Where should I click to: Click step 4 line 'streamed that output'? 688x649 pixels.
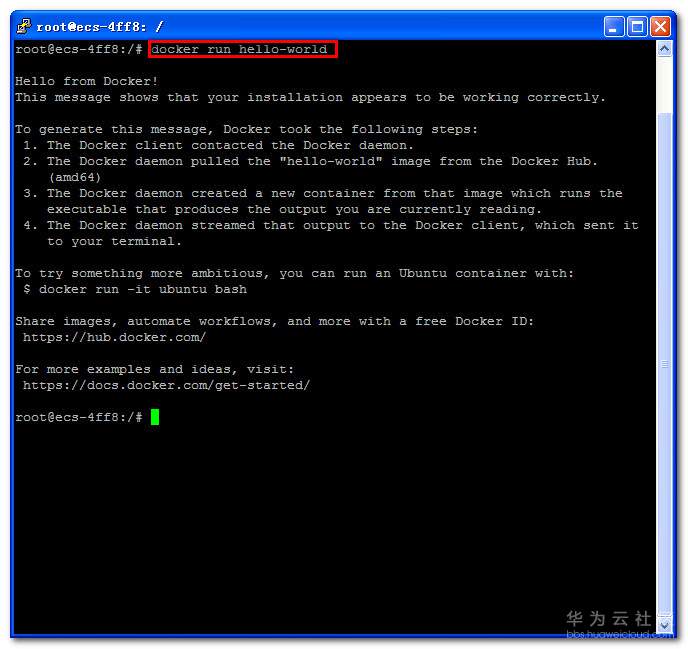pyautogui.click(x=331, y=226)
